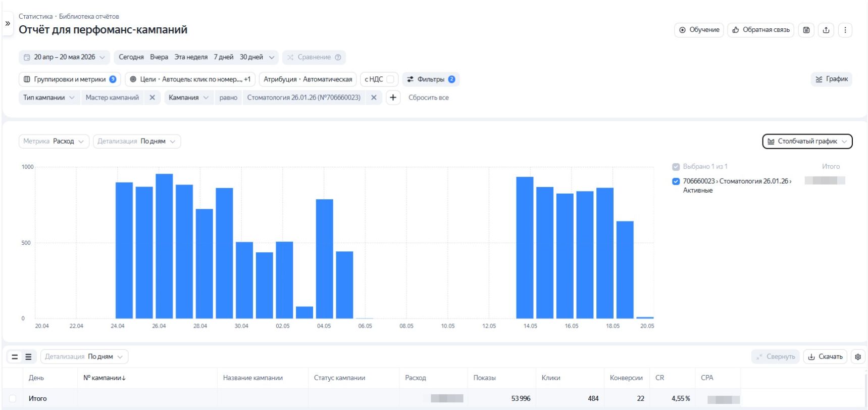Open table Детализация По дням dropdown
Image resolution: width=868 pixels, height=410 pixels.
84,356
